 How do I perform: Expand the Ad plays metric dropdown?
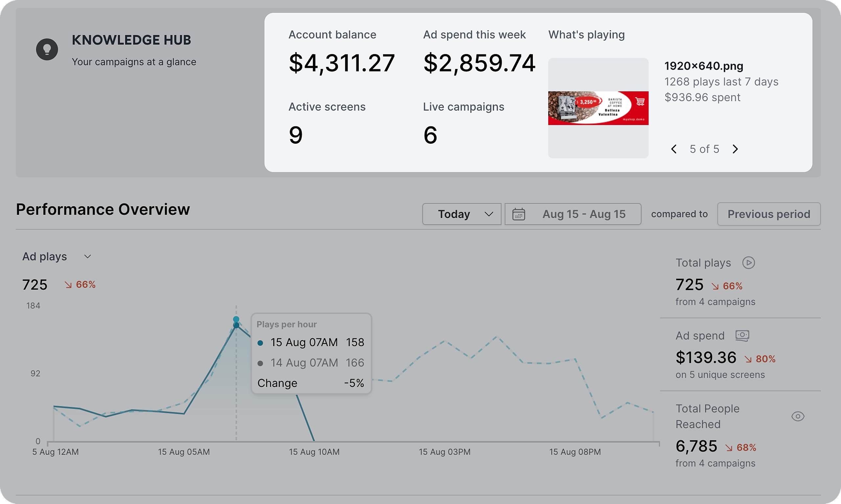click(87, 257)
